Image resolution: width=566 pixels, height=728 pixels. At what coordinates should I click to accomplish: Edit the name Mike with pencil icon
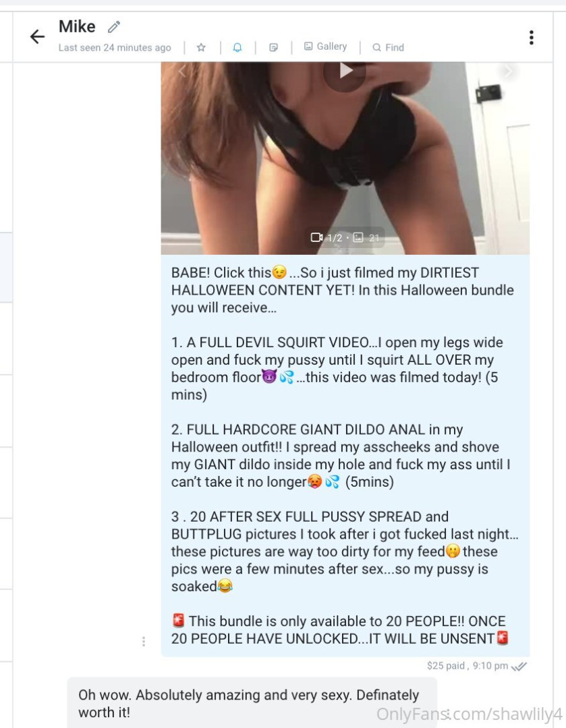coord(114,27)
